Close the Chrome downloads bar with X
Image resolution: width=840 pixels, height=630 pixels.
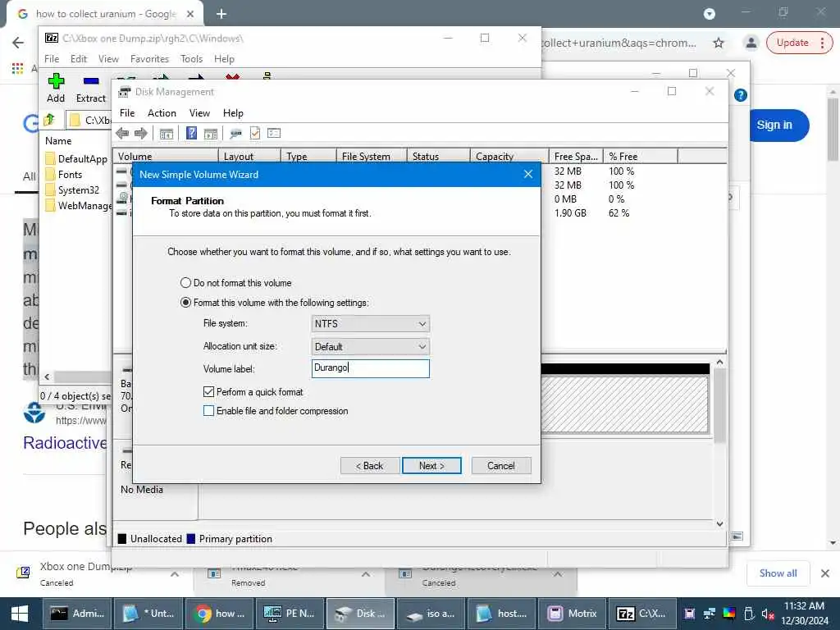pos(825,573)
